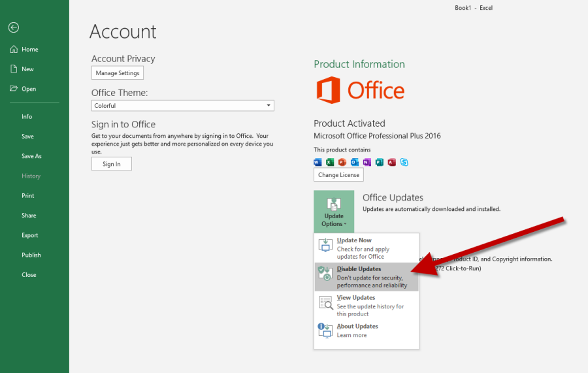The width and height of the screenshot is (588, 373).
Task: Click the 'Product Activated' text
Action: (x=350, y=123)
